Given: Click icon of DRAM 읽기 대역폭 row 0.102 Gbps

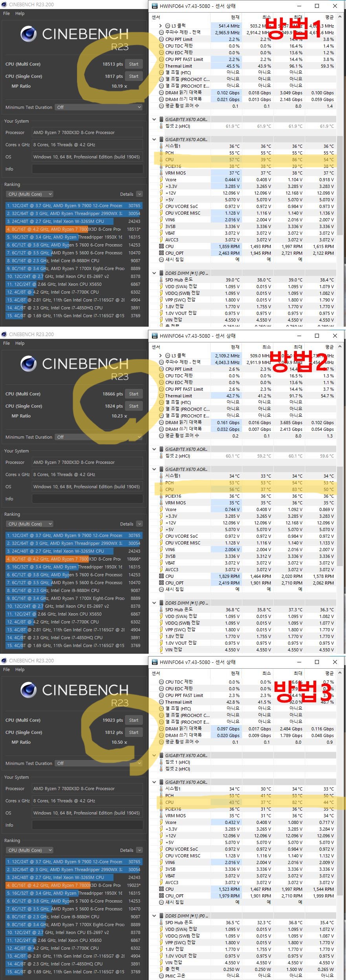Looking at the screenshot, I should point(161,93).
